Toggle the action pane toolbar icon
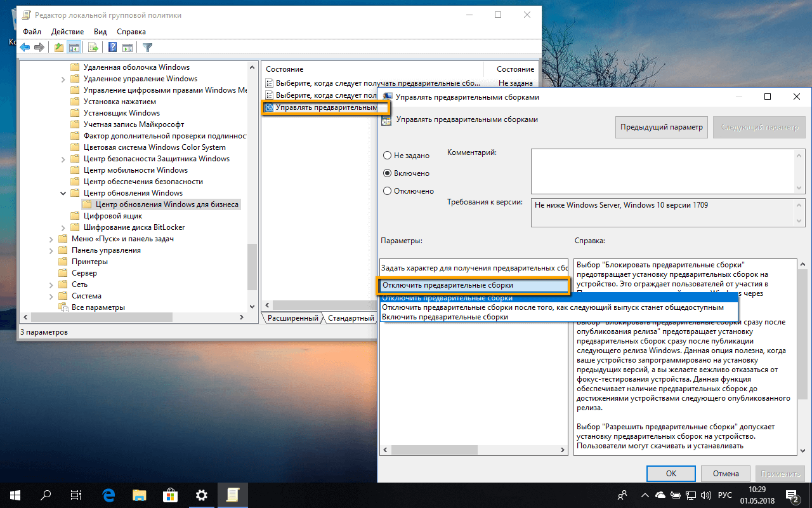Screen dimensions: 812x508 [x=128, y=47]
